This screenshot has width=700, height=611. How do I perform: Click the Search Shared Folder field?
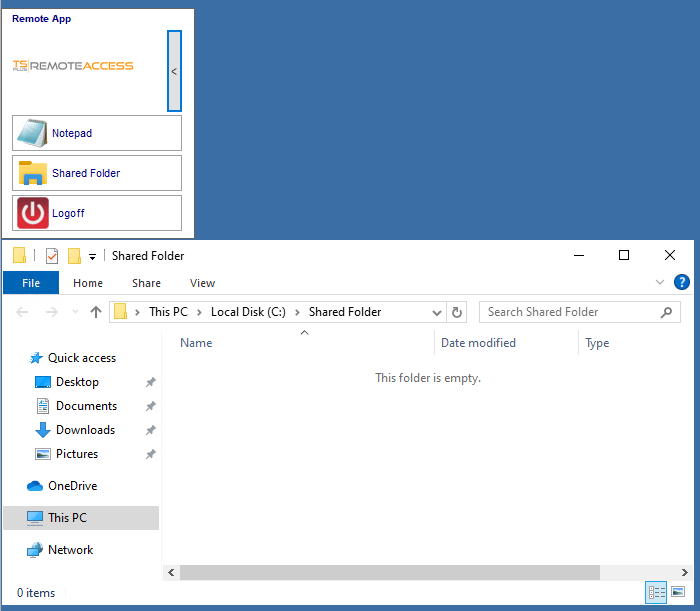pos(570,312)
